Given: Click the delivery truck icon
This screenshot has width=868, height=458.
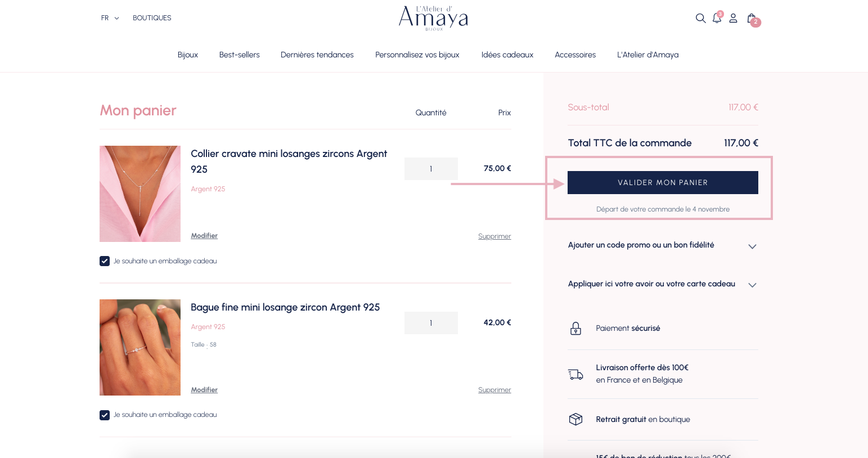Looking at the screenshot, I should [575, 374].
